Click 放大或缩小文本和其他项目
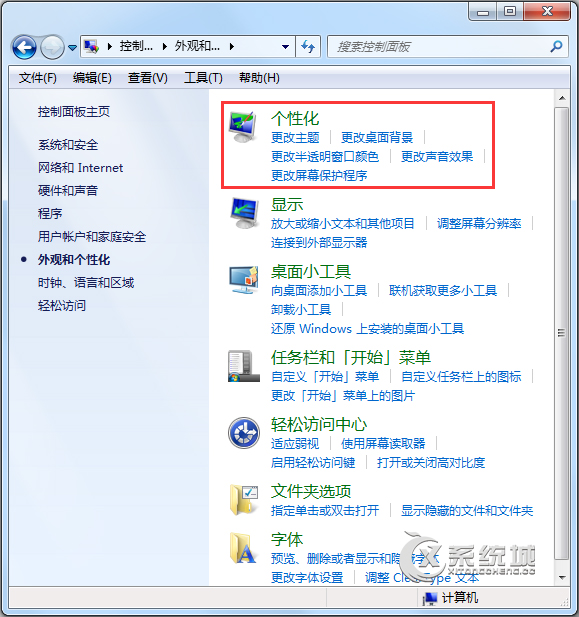Screen dimensions: 579x617 pos(343,224)
